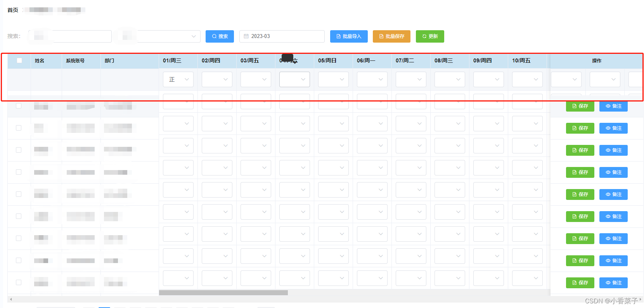Click the orange 批量保存 button
The height and width of the screenshot is (308, 644).
392,36
